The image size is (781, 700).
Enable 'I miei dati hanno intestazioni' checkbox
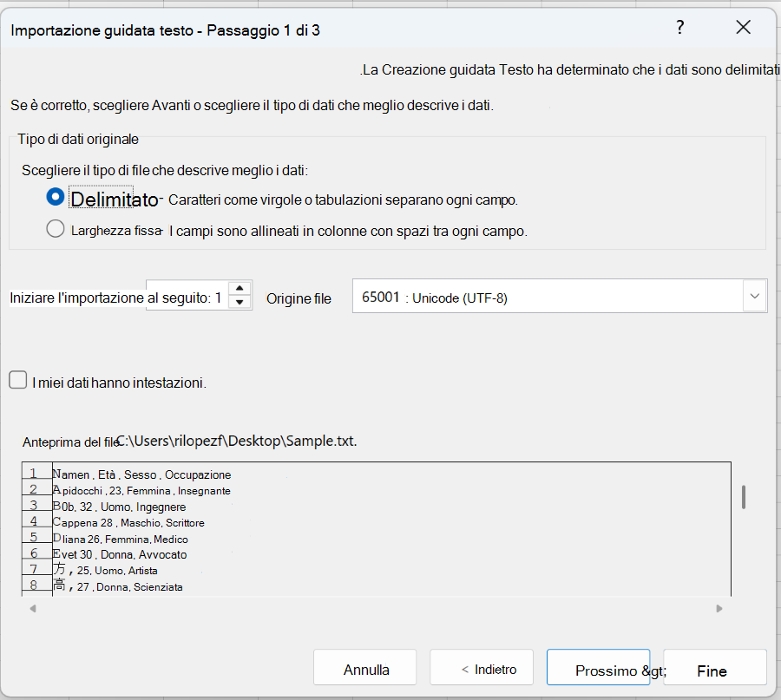(18, 380)
